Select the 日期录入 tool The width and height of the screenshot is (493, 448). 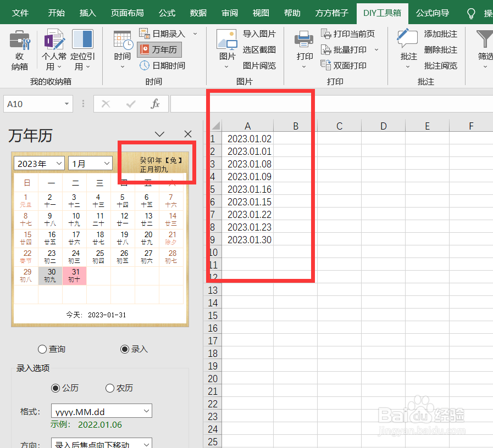163,33
